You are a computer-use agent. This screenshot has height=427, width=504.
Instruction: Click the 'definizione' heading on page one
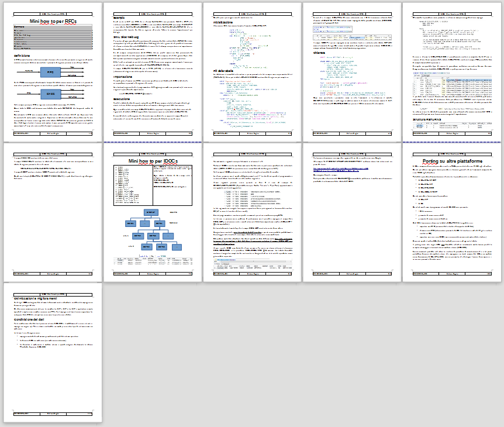tap(23, 55)
